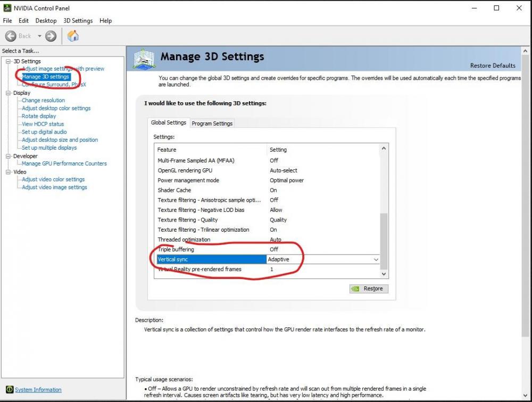The width and height of the screenshot is (532, 402).
Task: Select Texture filtering - Trilinear optimization row
Action: coord(268,230)
